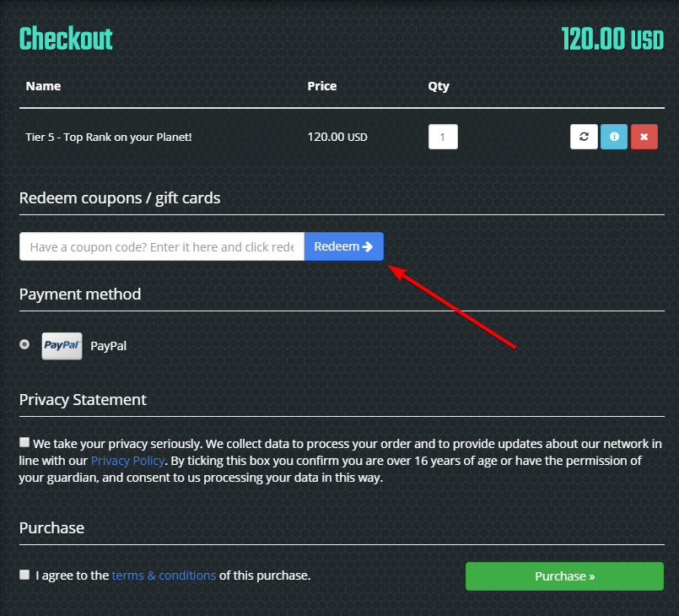Screen dimensions: 679x616
Task: Click the total '120.00 USD' heading
Action: pyautogui.click(x=612, y=39)
